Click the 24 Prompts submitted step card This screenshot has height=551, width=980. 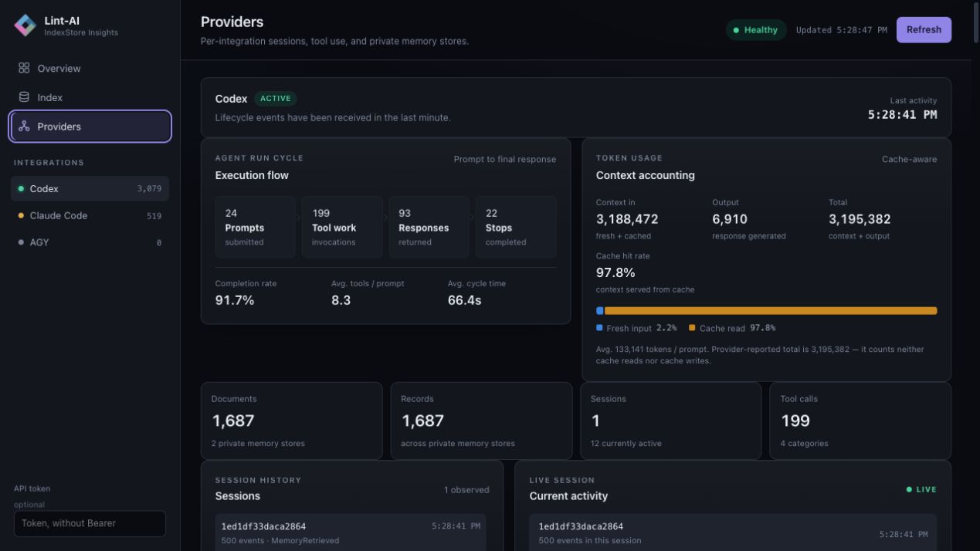pyautogui.click(x=255, y=227)
